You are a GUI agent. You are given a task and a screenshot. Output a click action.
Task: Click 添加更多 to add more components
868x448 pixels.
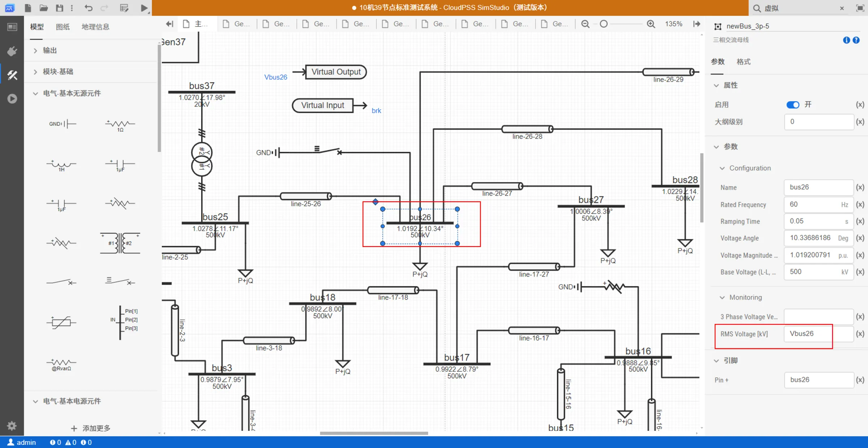91,428
